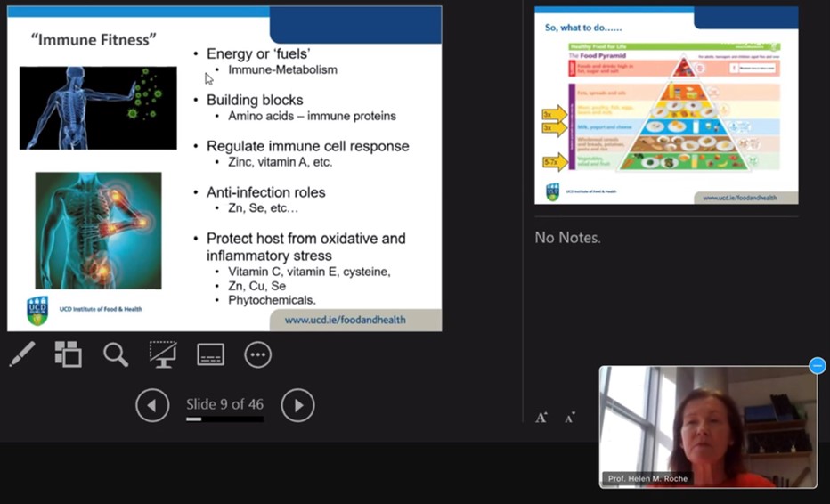
Task: Click the next slide preview thumbnail
Action: coord(666,105)
